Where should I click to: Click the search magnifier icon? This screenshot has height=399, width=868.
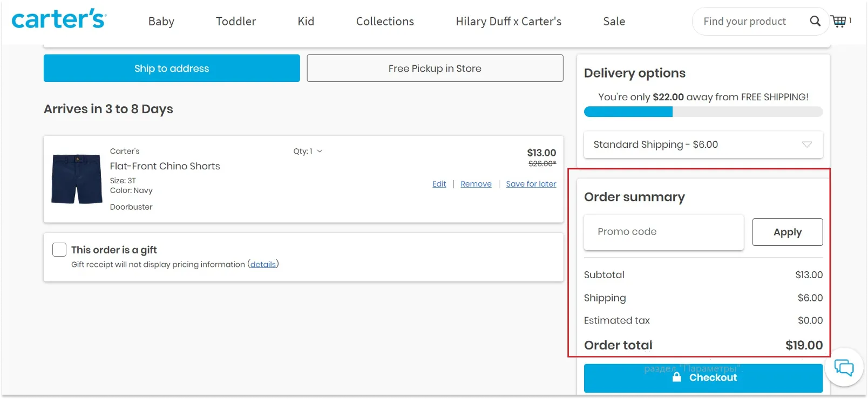[x=815, y=21]
